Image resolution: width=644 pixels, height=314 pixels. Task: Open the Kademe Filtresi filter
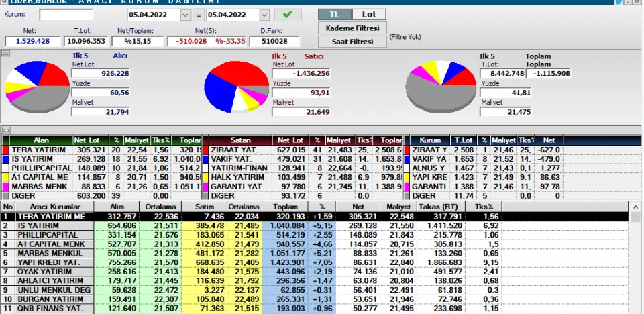(353, 28)
